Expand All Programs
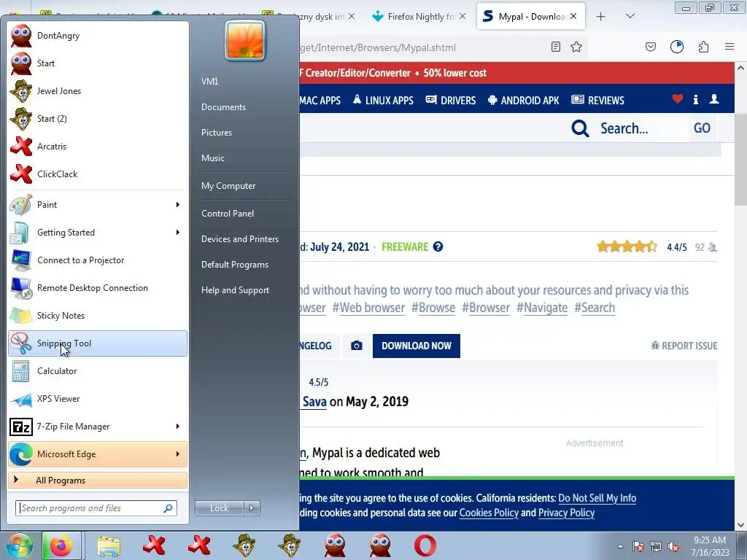This screenshot has height=560, width=747. (98, 481)
